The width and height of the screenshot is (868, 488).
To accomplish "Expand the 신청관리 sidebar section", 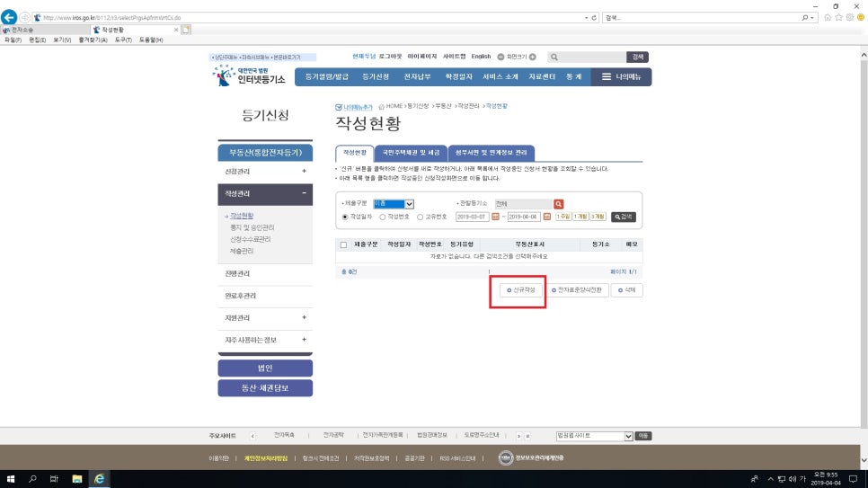I will pyautogui.click(x=304, y=171).
